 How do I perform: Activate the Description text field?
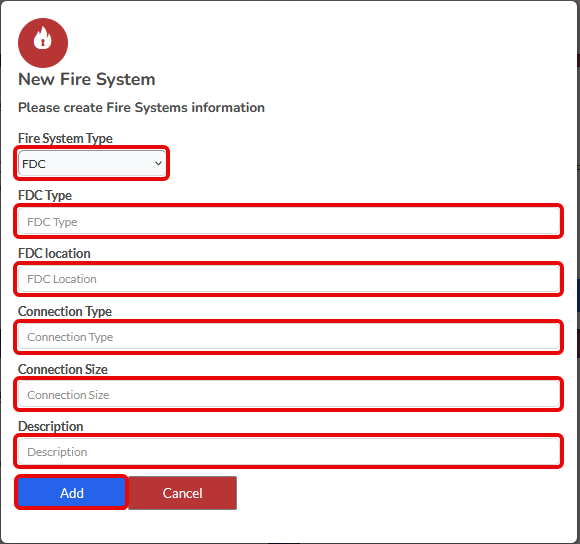[289, 452]
